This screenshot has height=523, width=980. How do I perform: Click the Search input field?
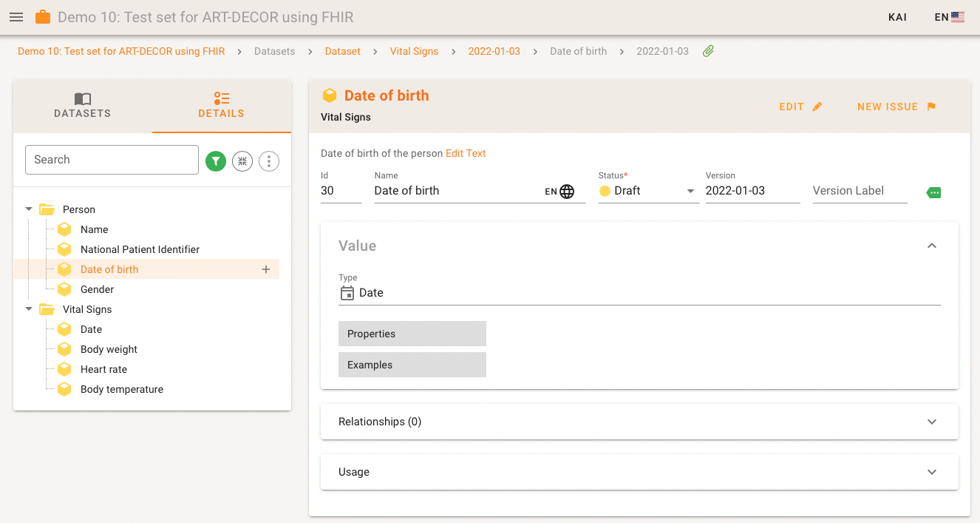pos(112,160)
